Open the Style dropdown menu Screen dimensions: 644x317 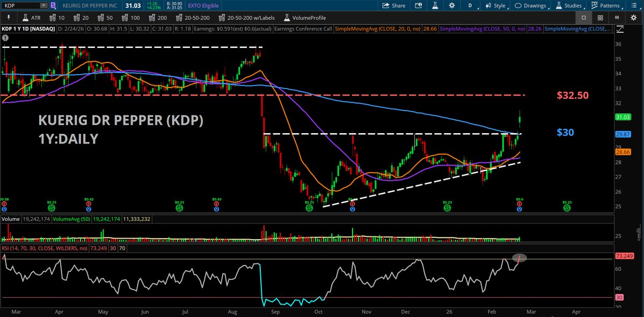tap(495, 5)
